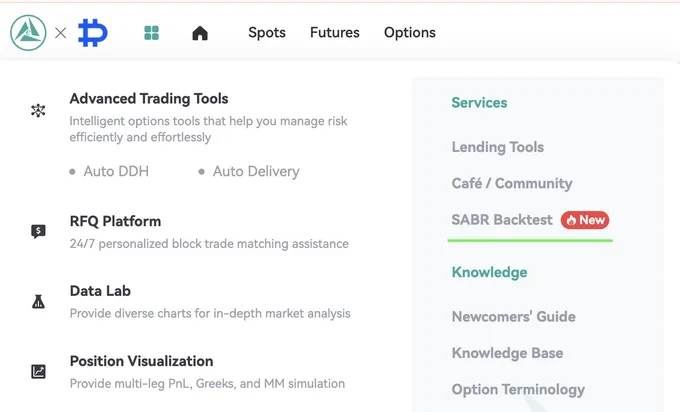Open Lending Tools under Services
The height and width of the screenshot is (412, 680).
pyautogui.click(x=497, y=147)
